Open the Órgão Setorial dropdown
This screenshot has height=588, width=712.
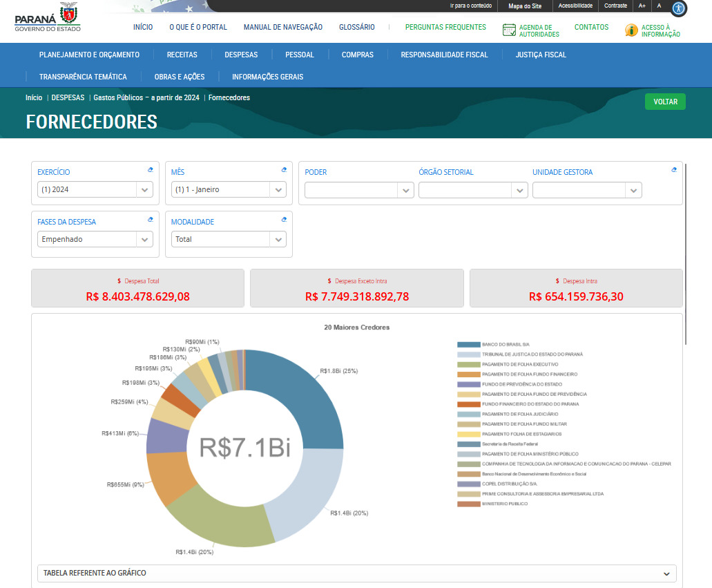(x=473, y=190)
